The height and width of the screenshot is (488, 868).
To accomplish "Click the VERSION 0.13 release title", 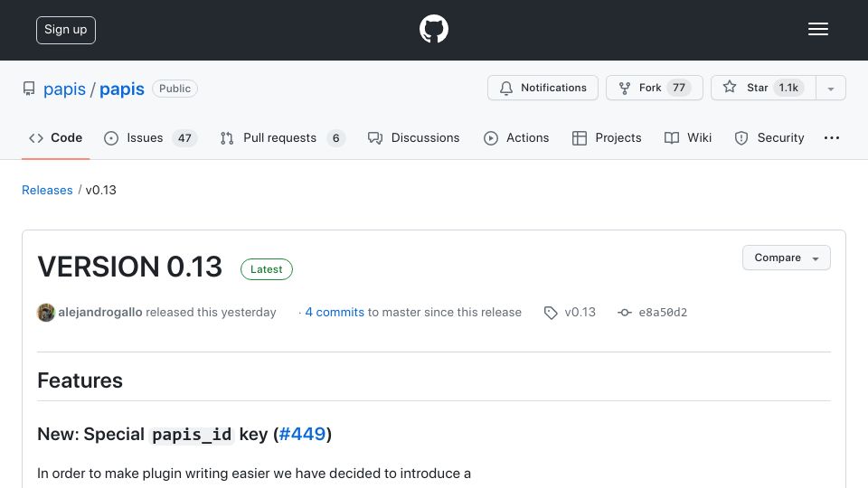I will (x=129, y=267).
